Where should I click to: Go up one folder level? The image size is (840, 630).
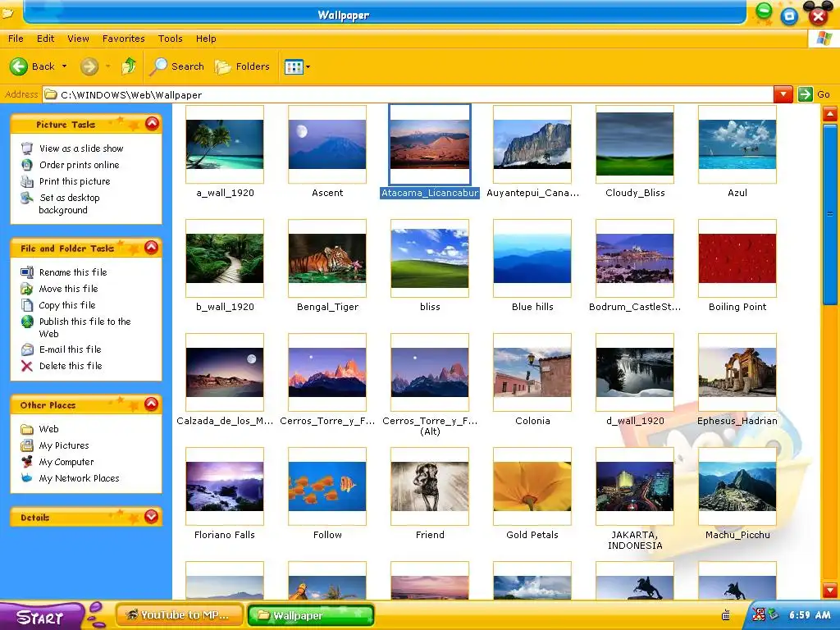(x=129, y=66)
